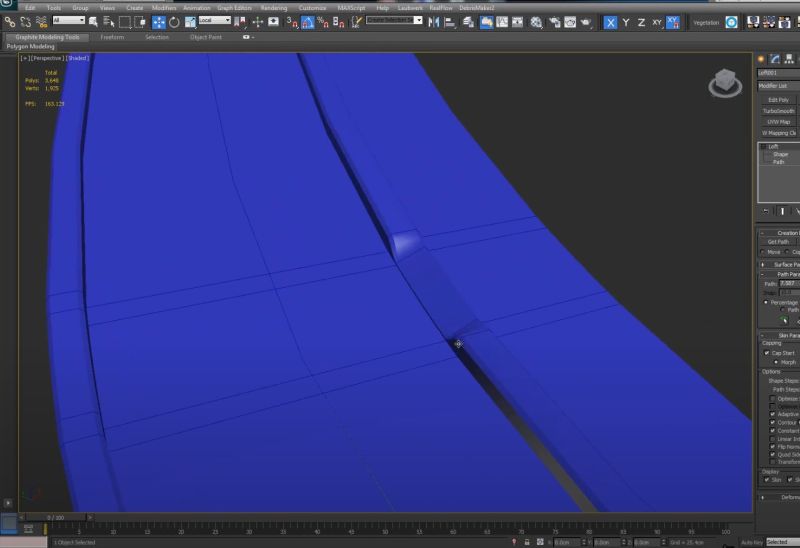Toggle the Percent Snap icon
The height and width of the screenshot is (548, 800).
click(x=323, y=22)
